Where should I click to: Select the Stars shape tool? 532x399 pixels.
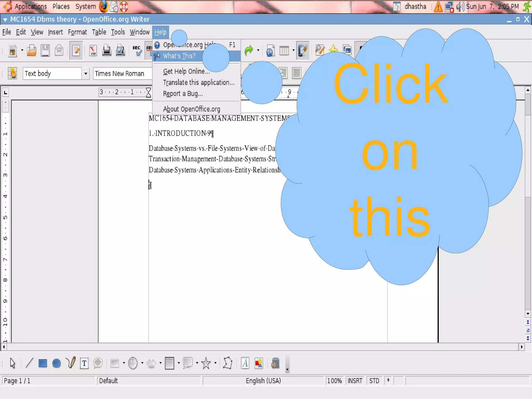pos(206,363)
